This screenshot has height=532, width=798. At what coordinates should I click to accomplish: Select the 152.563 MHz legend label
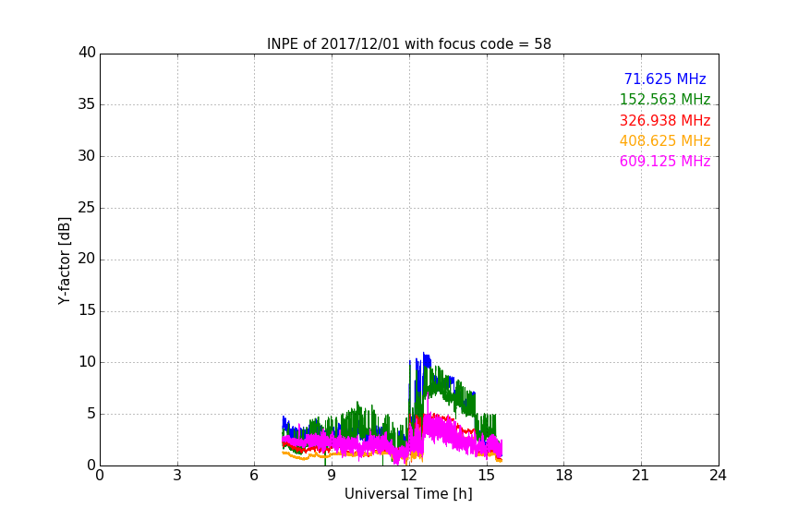(x=665, y=99)
